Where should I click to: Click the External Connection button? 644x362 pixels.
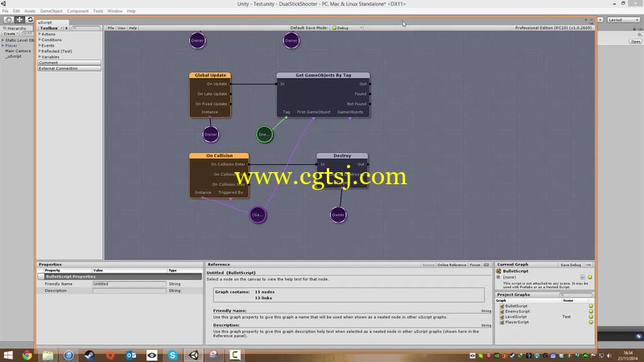(69, 68)
